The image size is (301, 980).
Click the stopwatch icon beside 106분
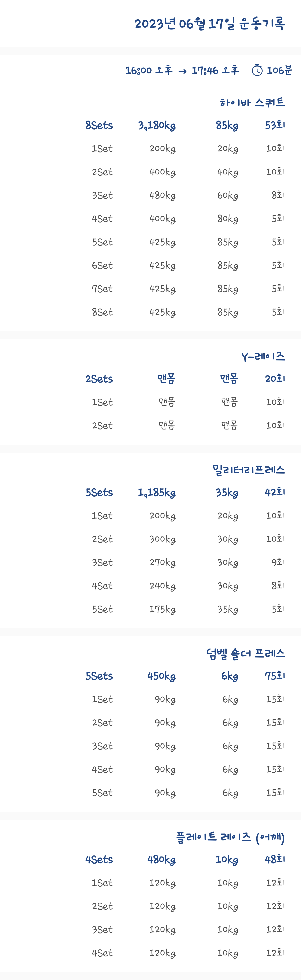coord(257,70)
